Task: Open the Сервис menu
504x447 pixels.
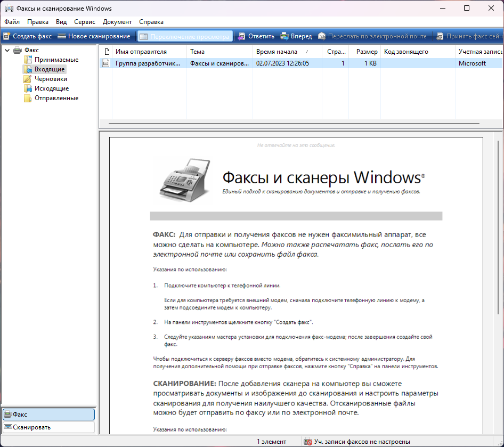Action: 85,22
